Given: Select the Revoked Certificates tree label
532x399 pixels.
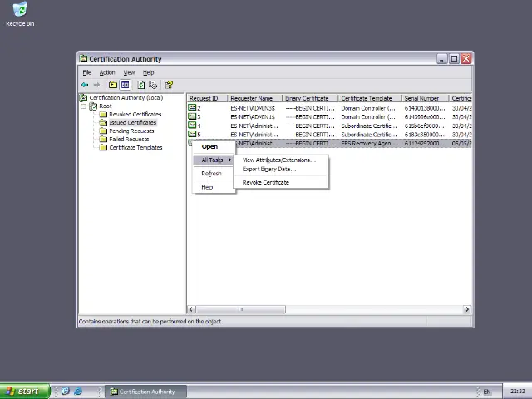Looking at the screenshot, I should point(135,115).
